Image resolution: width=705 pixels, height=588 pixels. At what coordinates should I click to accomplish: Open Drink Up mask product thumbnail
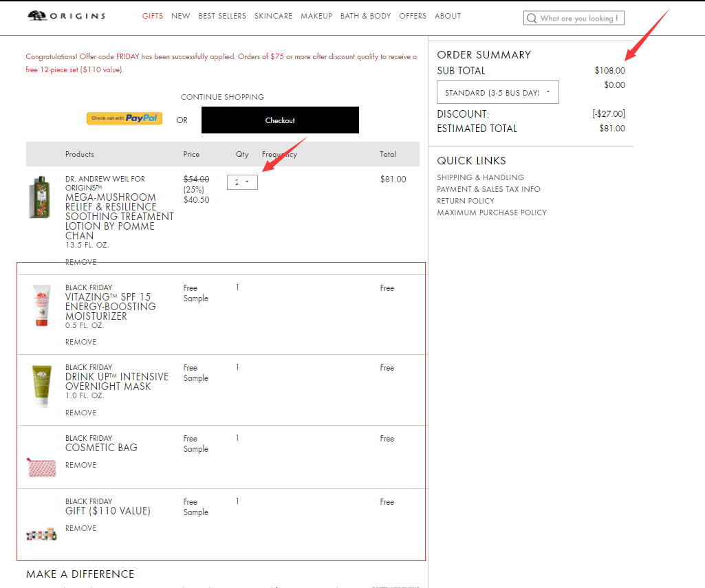point(42,386)
